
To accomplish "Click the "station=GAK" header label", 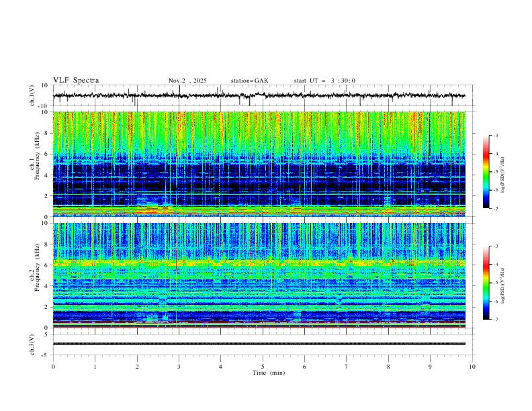I will coord(249,81).
